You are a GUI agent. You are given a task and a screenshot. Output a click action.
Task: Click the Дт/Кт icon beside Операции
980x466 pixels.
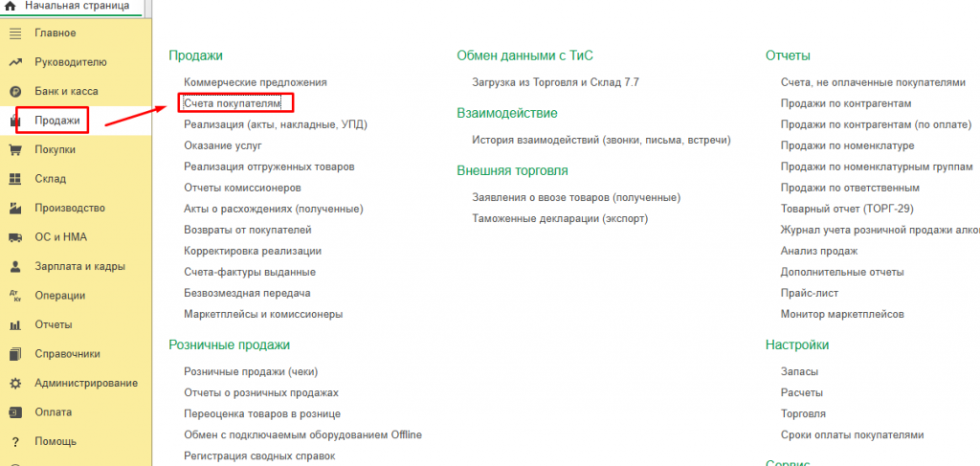15,296
